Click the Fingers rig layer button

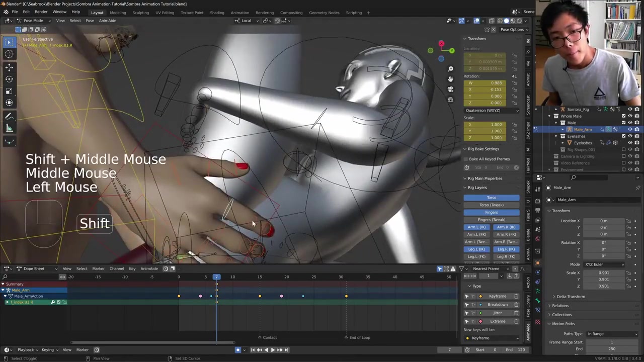[492, 212]
